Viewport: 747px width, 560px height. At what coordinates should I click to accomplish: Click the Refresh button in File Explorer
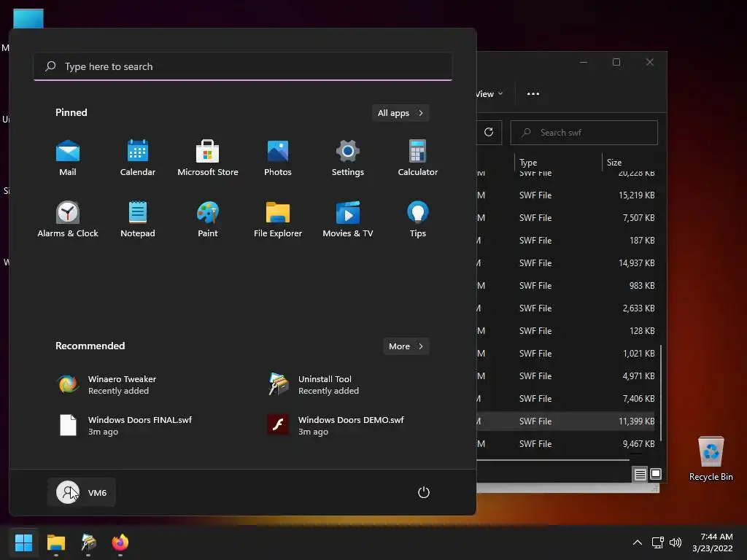coord(489,133)
